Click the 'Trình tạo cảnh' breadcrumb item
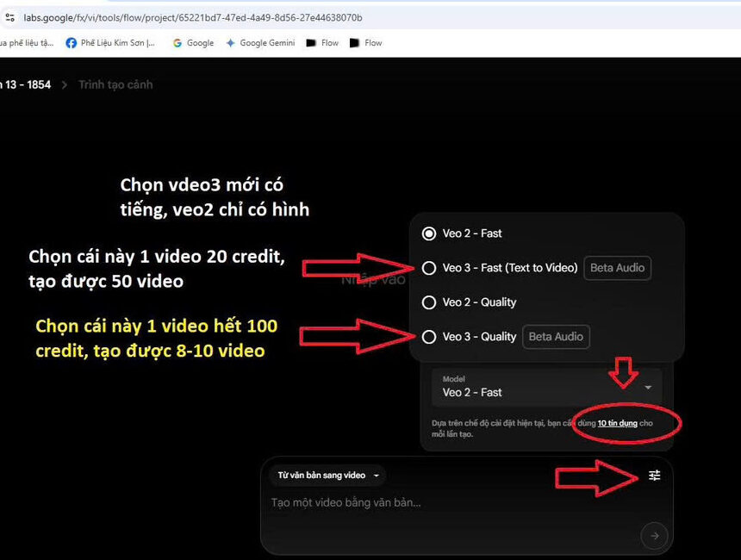 tap(115, 84)
